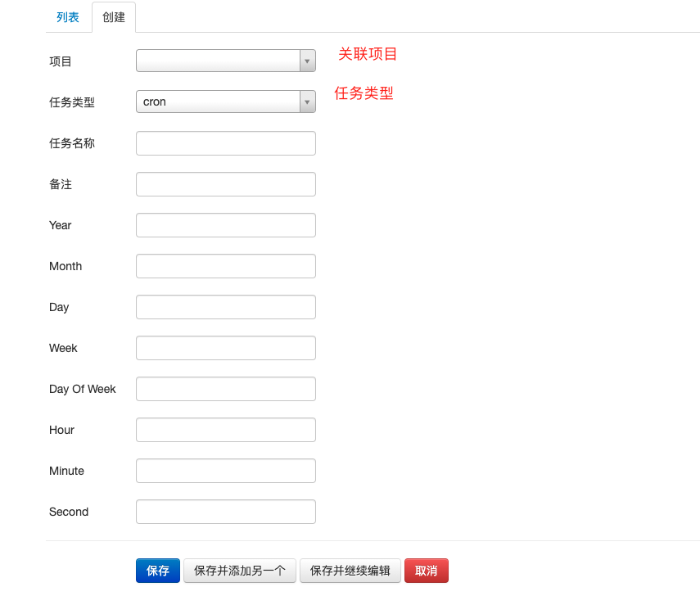Click into the 备注 text box
The height and width of the screenshot is (596, 700).
(225, 184)
